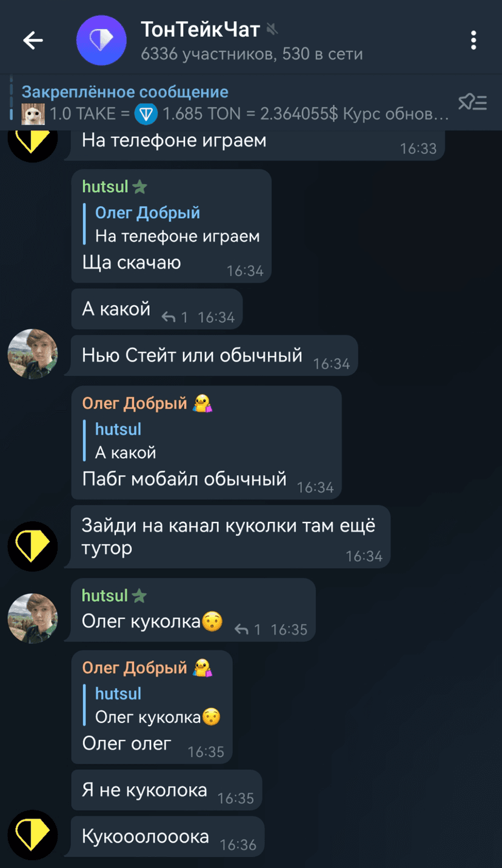This screenshot has height=868, width=502.
Task: Click the reply count on 'Олег куколка' message
Action: click(257, 630)
